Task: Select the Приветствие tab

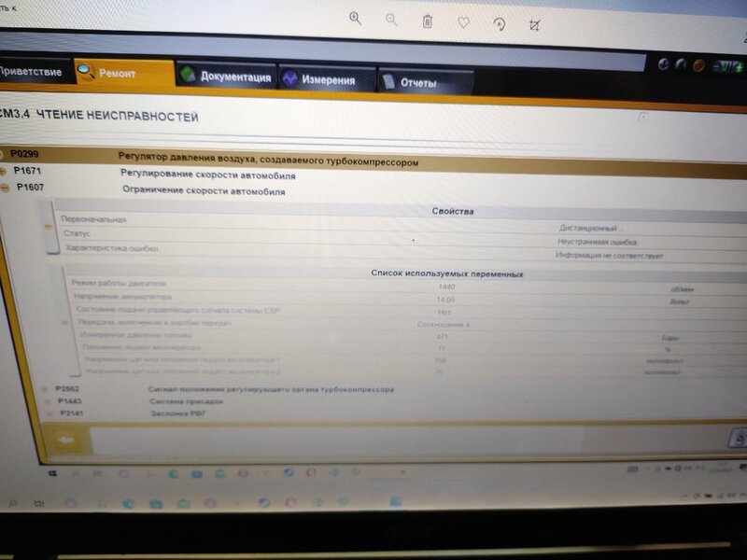Action: click(x=31, y=72)
